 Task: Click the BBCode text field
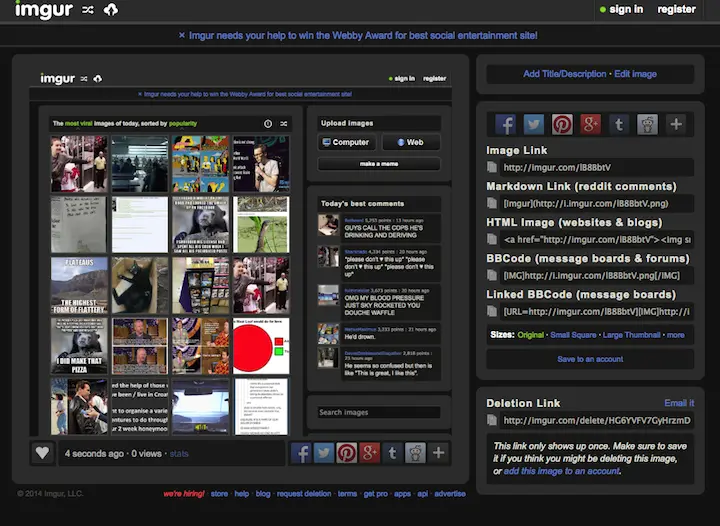(596, 275)
